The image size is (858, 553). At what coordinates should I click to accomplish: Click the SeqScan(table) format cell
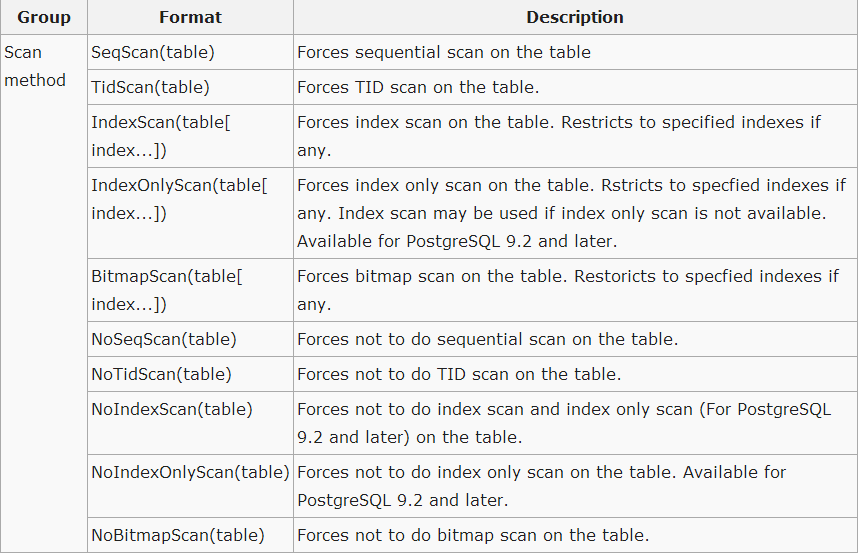[x=153, y=52]
